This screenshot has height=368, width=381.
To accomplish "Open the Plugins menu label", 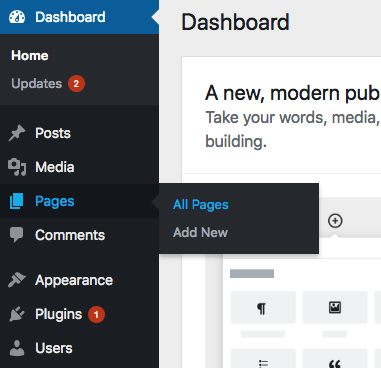I will tap(59, 315).
